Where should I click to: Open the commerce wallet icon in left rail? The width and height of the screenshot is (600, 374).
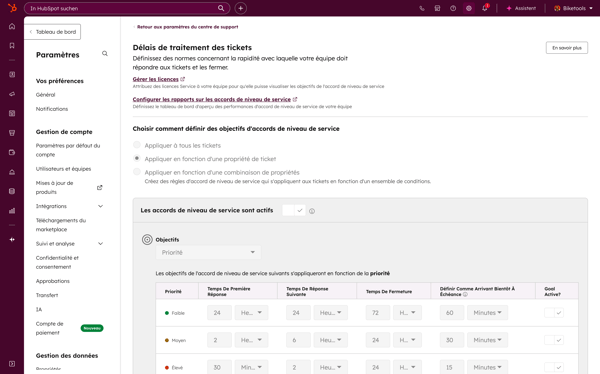tap(12, 152)
